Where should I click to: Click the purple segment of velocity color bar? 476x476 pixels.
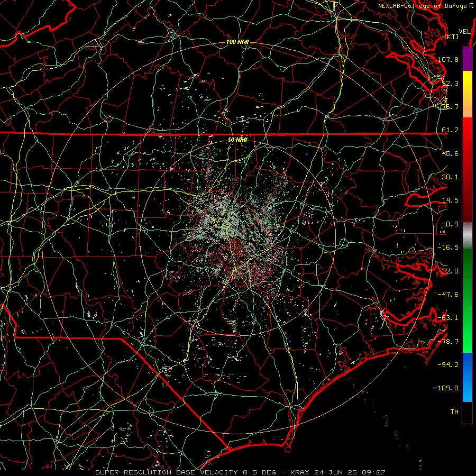click(x=467, y=59)
